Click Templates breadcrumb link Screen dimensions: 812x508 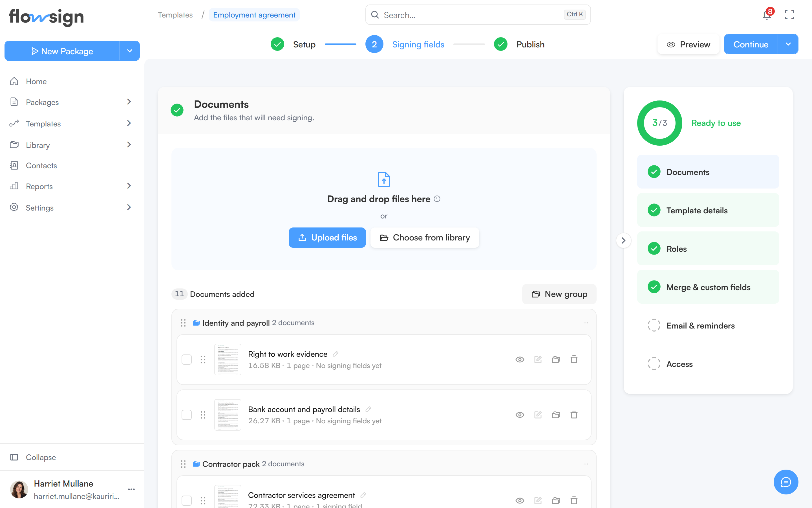coord(175,15)
